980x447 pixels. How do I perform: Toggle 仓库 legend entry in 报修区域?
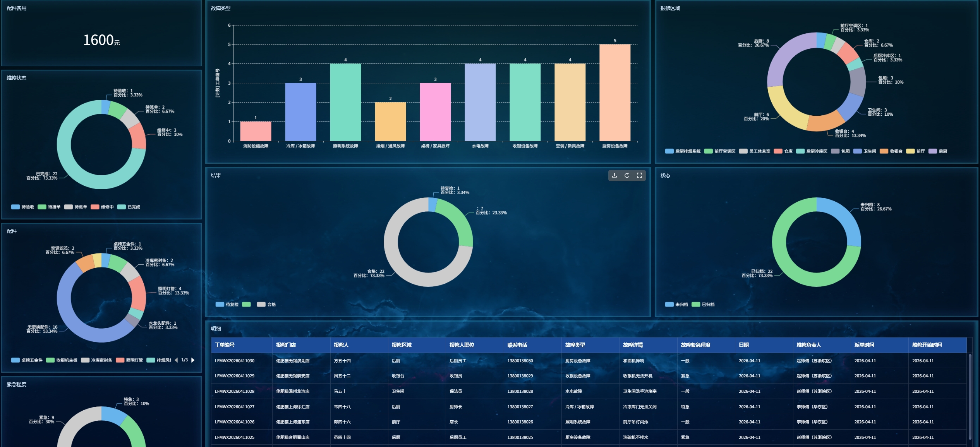click(x=783, y=151)
